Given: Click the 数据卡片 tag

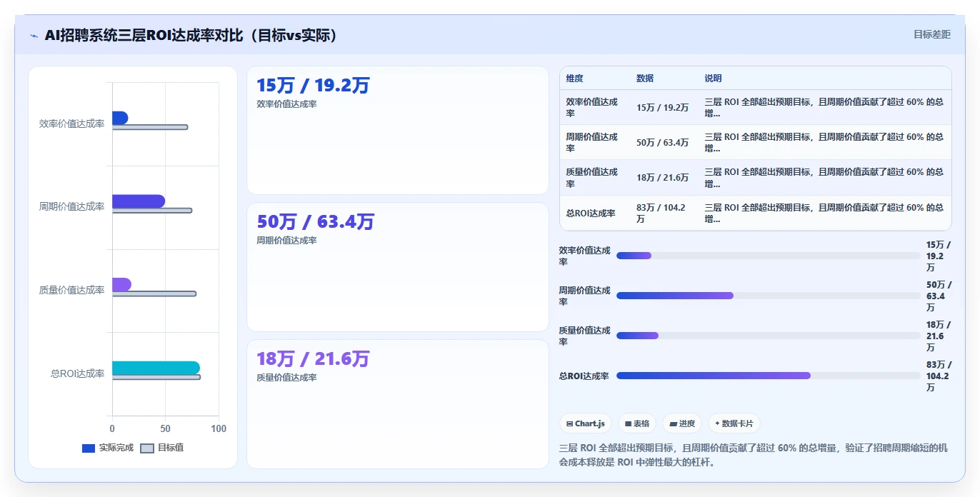Looking at the screenshot, I should point(734,423).
